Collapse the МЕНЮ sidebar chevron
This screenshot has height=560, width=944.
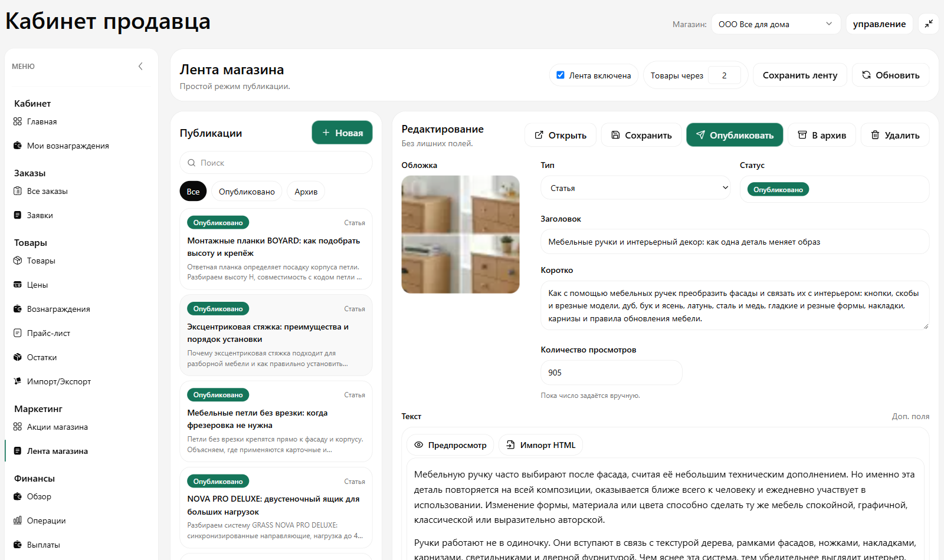[x=140, y=67]
